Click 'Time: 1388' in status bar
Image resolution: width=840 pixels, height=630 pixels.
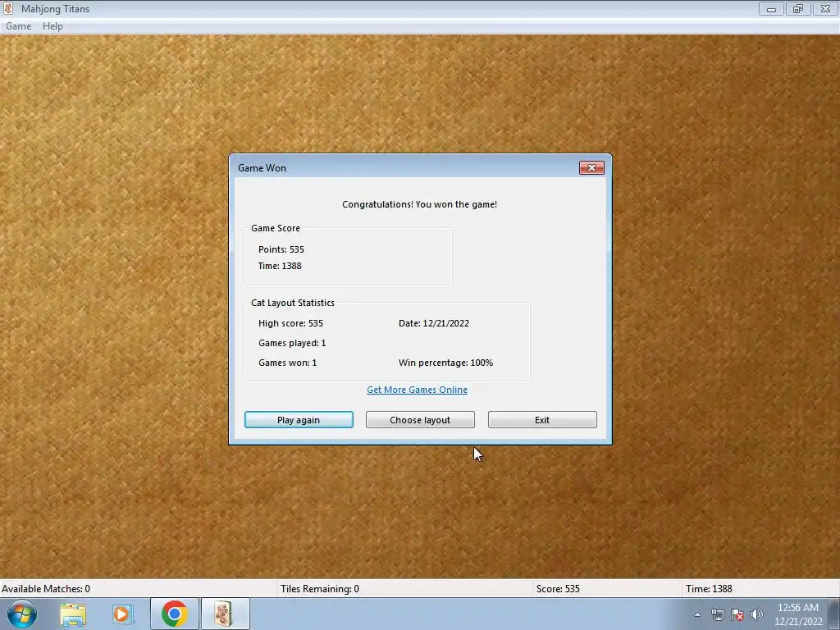pos(709,589)
